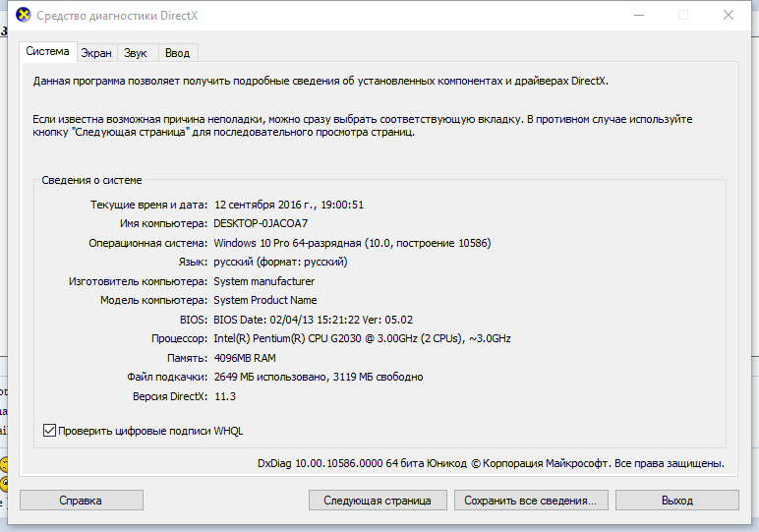759x532 pixels.
Task: Click the DirectX version value 11.3
Action: point(224,396)
